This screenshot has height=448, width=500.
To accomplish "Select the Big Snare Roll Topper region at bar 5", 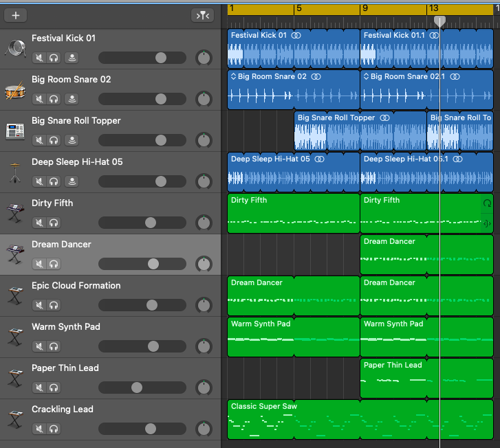I will click(x=360, y=131).
